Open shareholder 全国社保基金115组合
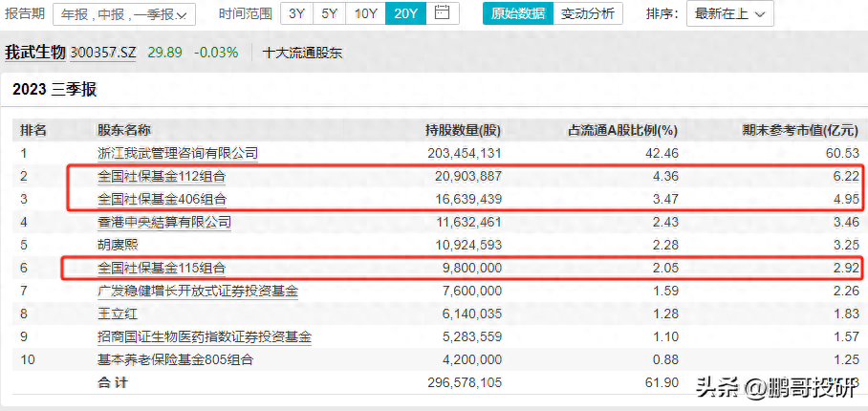The image size is (868, 411). pyautogui.click(x=162, y=269)
